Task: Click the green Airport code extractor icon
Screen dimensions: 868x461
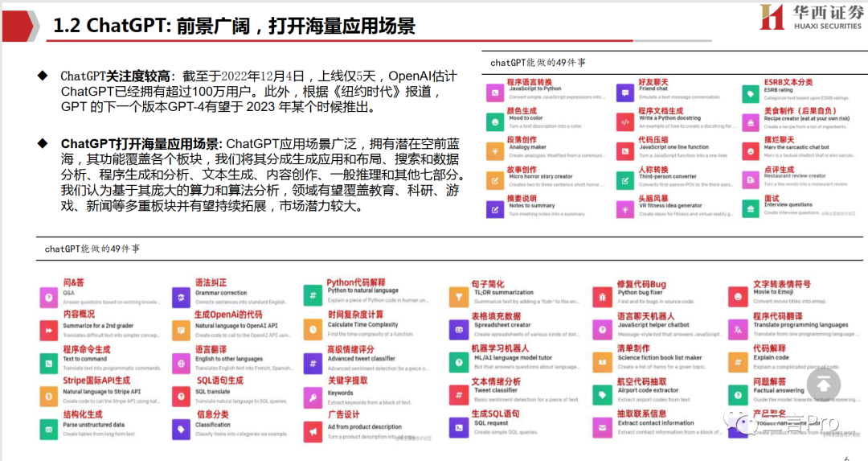Action: pyautogui.click(x=602, y=395)
